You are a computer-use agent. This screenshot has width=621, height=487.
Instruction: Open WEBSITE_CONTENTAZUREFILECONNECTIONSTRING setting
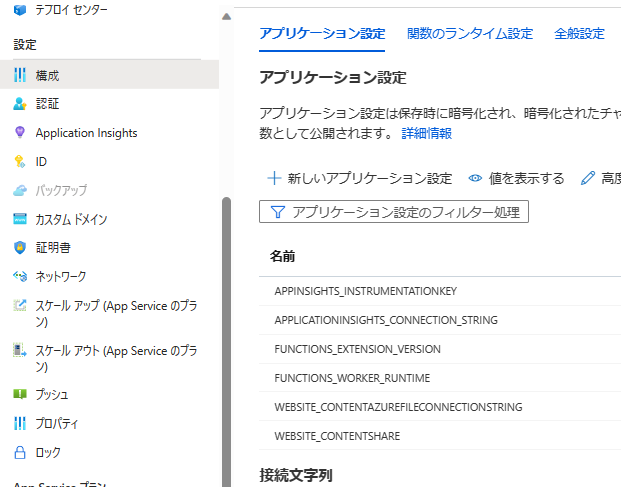[x=398, y=407]
